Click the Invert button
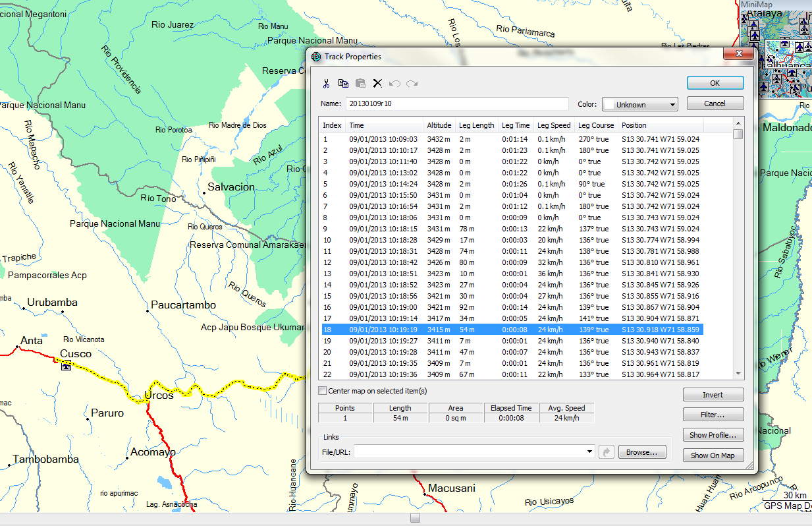 coord(713,394)
